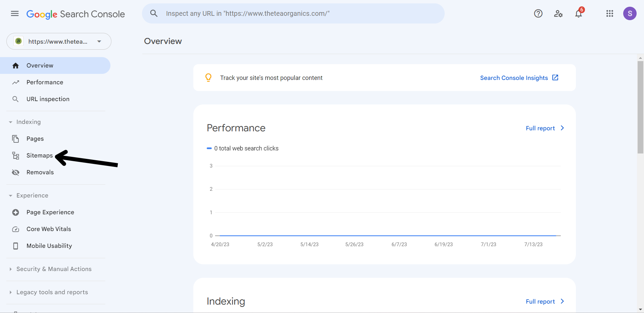Click the vertical page scrollbar
644x313 pixels.
(x=640, y=107)
